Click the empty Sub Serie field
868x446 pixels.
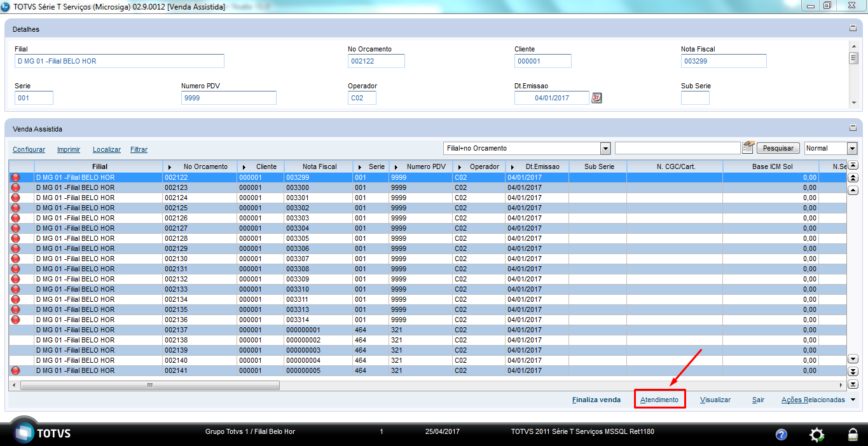coord(695,98)
